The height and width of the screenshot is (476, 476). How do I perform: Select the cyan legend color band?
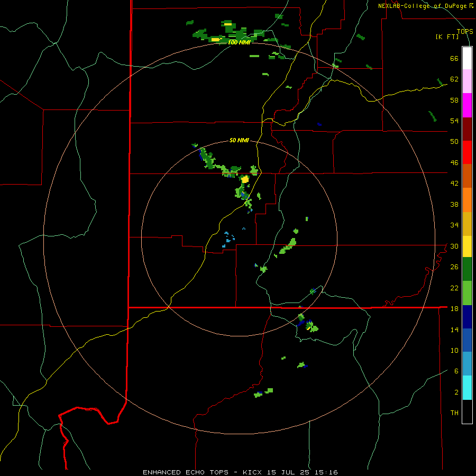467,388
